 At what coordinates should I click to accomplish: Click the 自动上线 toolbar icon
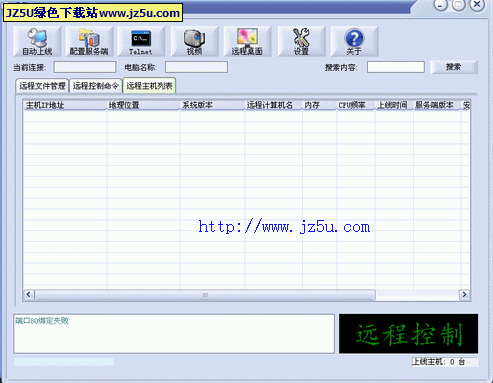37,41
